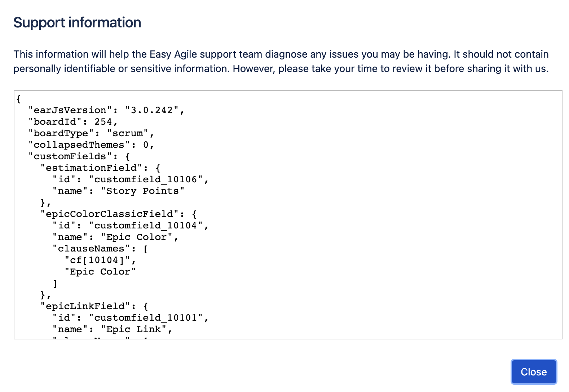Click the "cf[10104]" array entry
569x392 pixels.
97,260
